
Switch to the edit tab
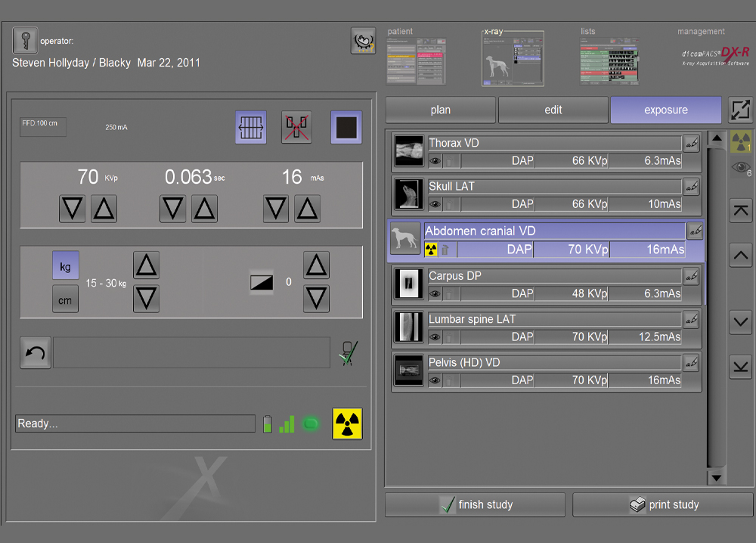click(x=553, y=110)
